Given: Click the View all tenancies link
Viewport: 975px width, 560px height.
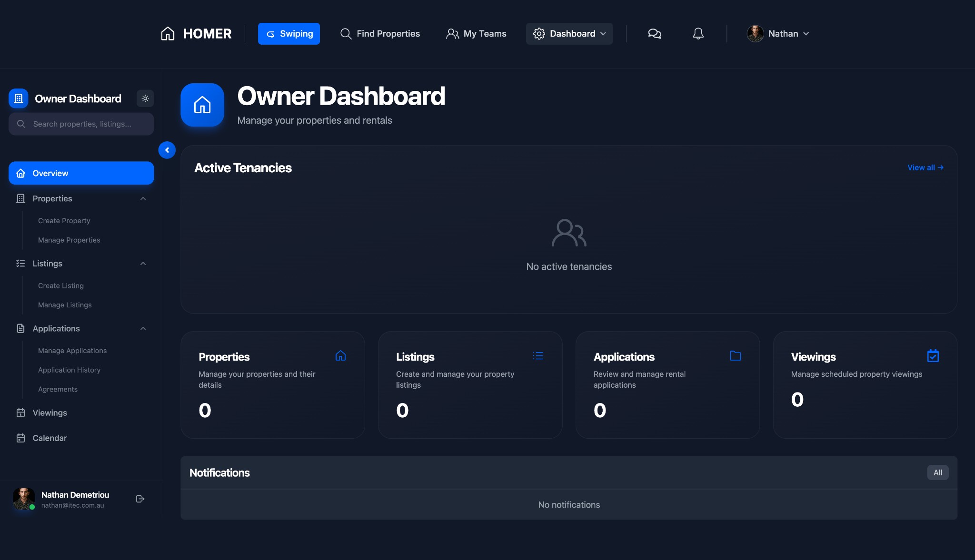Looking at the screenshot, I should (x=924, y=167).
